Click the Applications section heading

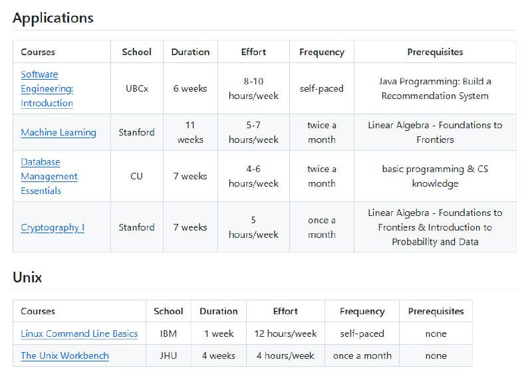tap(53, 18)
